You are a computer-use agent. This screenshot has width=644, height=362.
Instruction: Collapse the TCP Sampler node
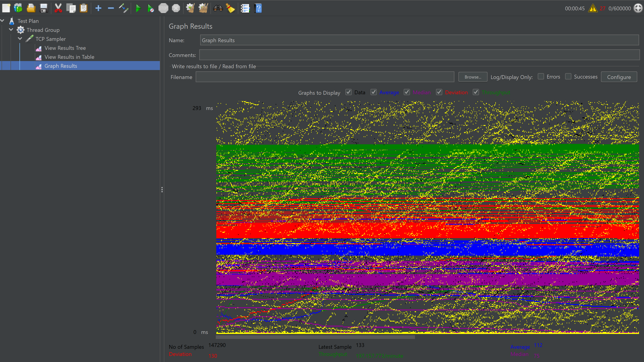click(x=20, y=39)
